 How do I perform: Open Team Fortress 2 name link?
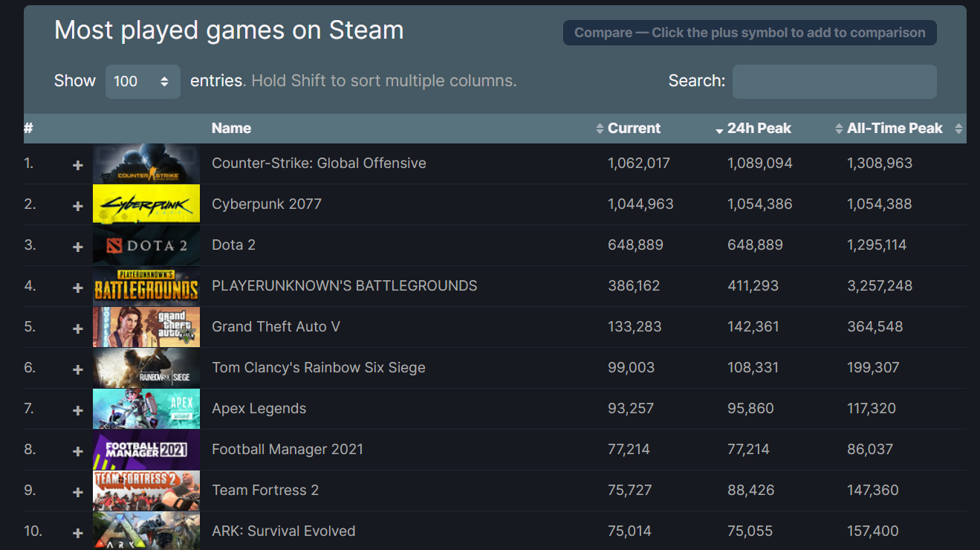265,490
